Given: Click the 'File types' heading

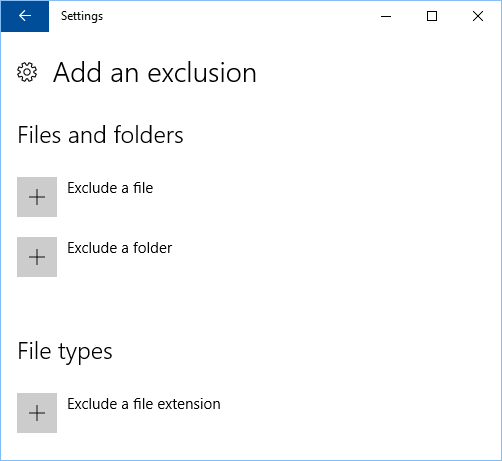Looking at the screenshot, I should (x=65, y=352).
